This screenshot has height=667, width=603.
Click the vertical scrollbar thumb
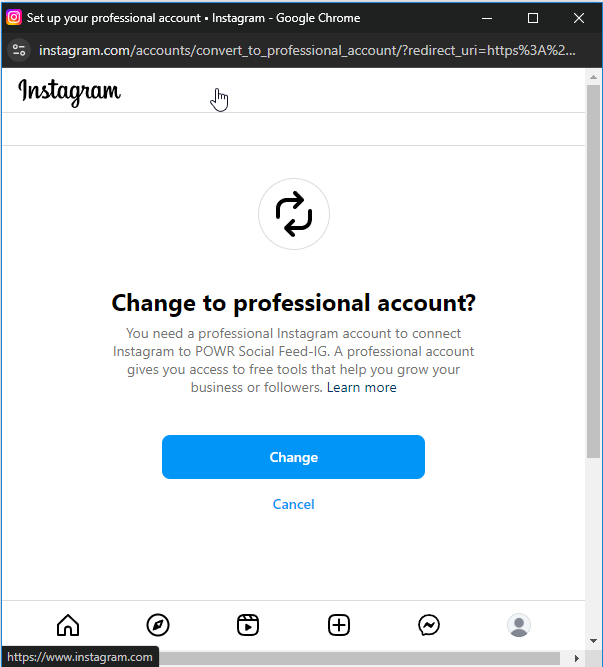593,271
